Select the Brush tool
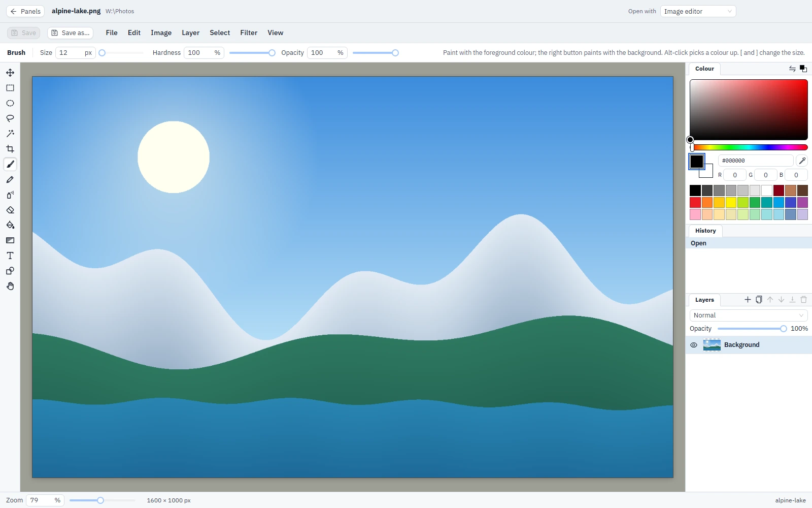This screenshot has height=508, width=812. pyautogui.click(x=10, y=164)
